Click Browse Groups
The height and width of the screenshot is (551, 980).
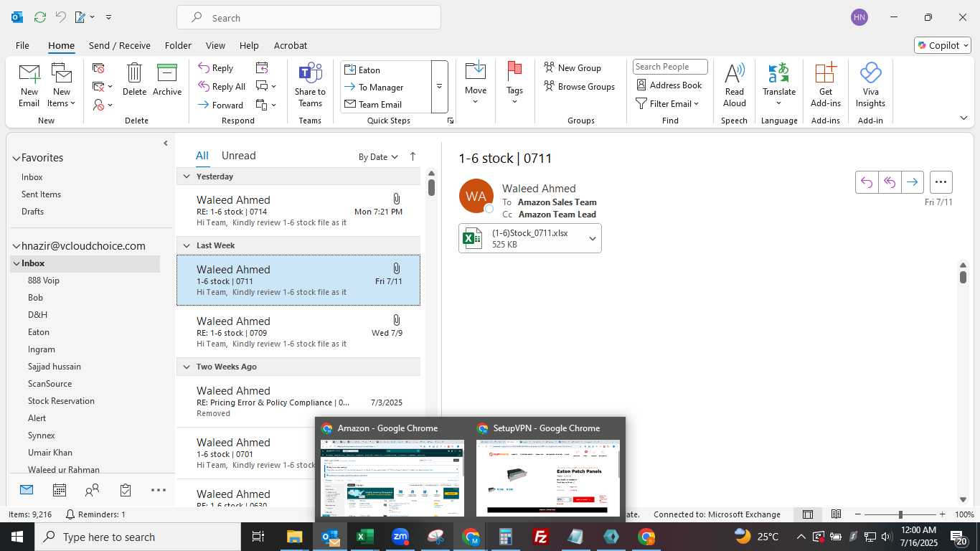(x=579, y=86)
